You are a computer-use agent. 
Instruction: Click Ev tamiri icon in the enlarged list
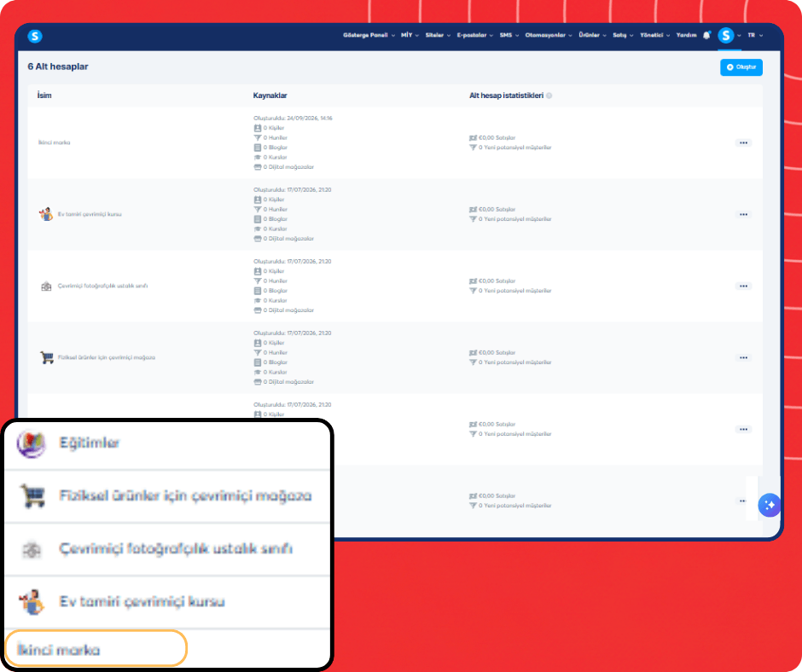tap(32, 602)
